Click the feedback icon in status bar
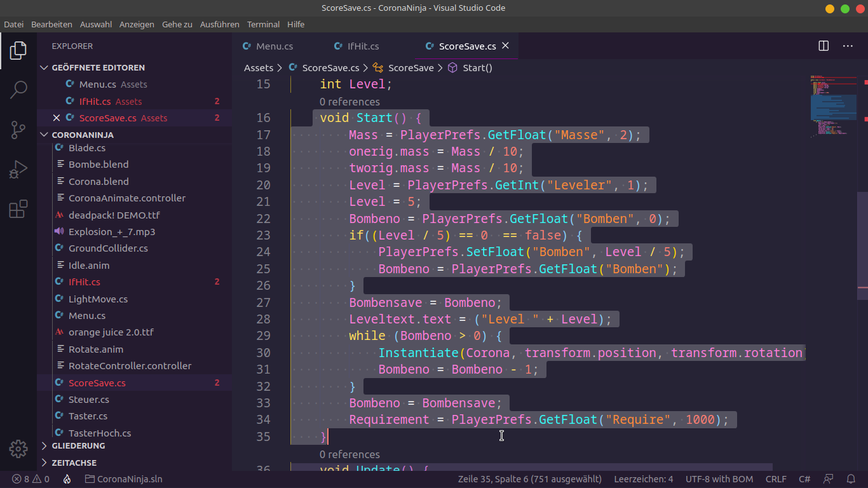The width and height of the screenshot is (868, 488). [829, 479]
